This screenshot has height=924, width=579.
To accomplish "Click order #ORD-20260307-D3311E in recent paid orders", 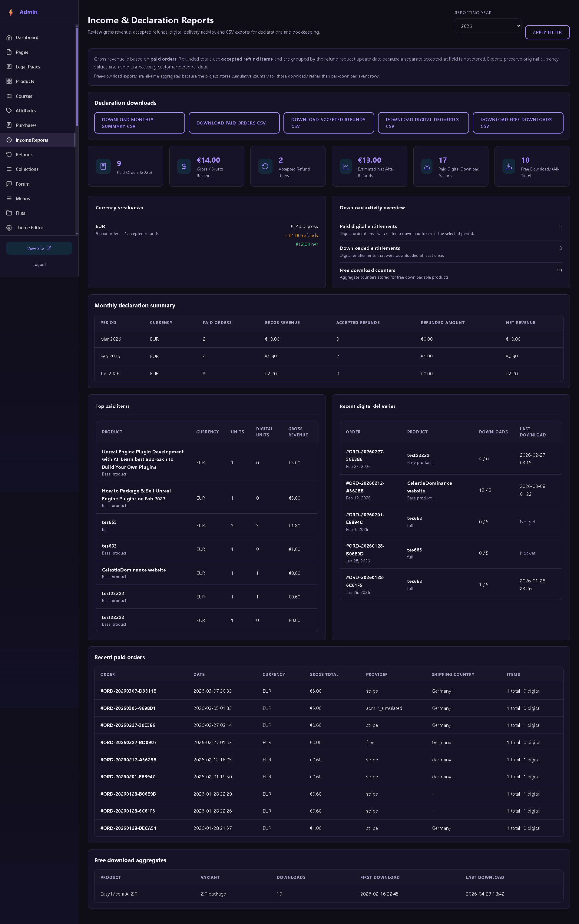I will tap(128, 691).
